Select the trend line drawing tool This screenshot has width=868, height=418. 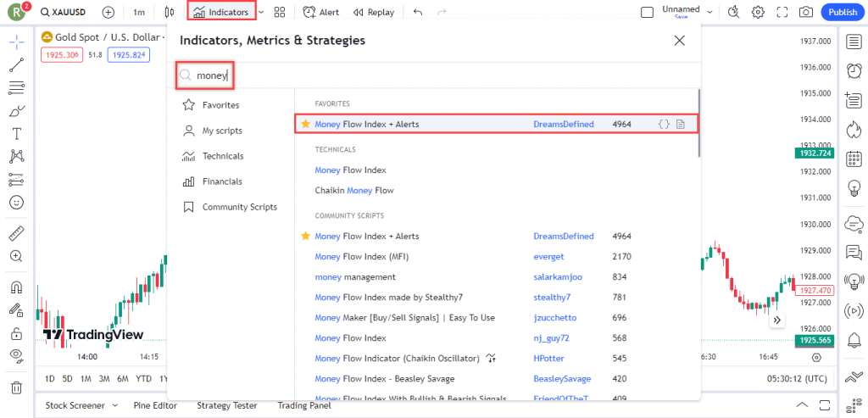(17, 64)
